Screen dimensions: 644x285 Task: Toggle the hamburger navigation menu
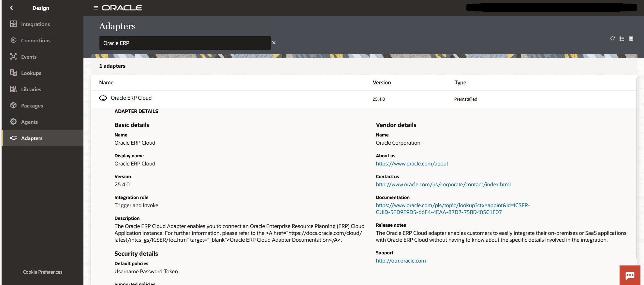96,8
